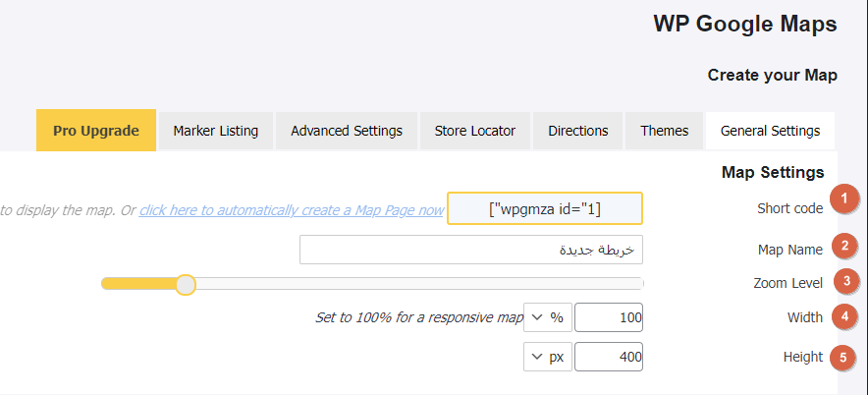
Task: Click the automatically create a Map Page link
Action: click(291, 209)
